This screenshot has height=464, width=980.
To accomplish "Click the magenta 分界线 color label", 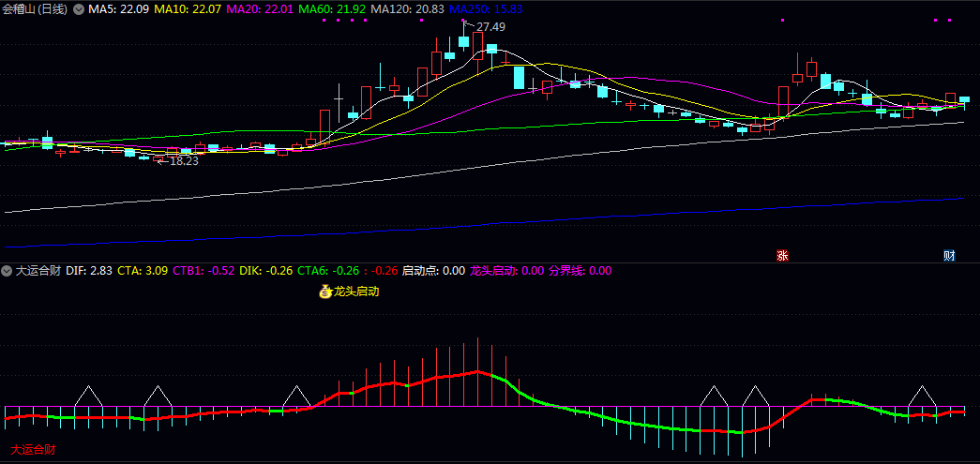I will 580,271.
